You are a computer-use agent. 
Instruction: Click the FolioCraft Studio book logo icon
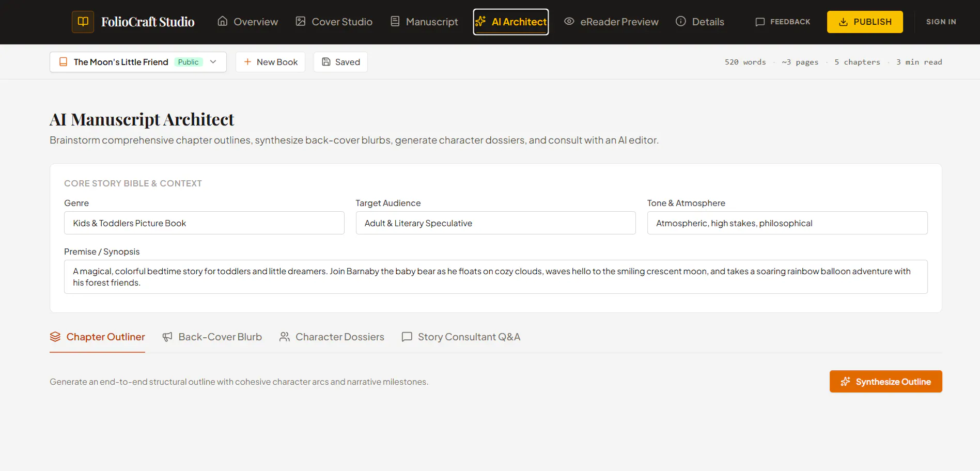(x=83, y=22)
